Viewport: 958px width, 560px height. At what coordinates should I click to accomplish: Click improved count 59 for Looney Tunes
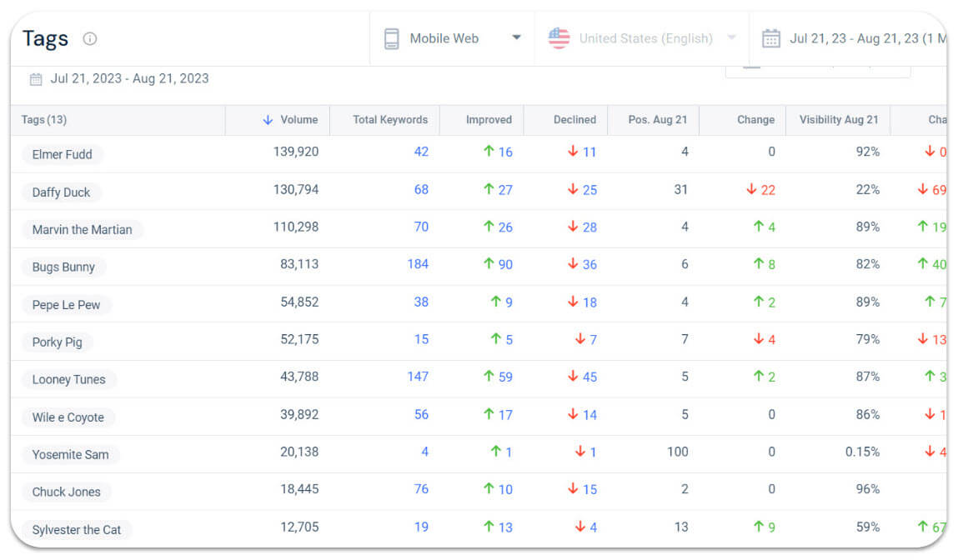504,377
